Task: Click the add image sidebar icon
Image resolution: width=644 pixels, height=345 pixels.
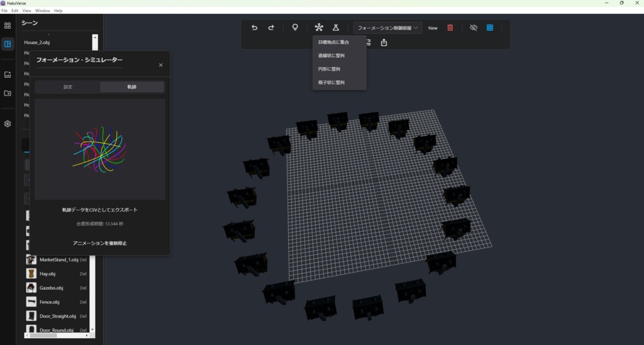Action: pos(8,75)
